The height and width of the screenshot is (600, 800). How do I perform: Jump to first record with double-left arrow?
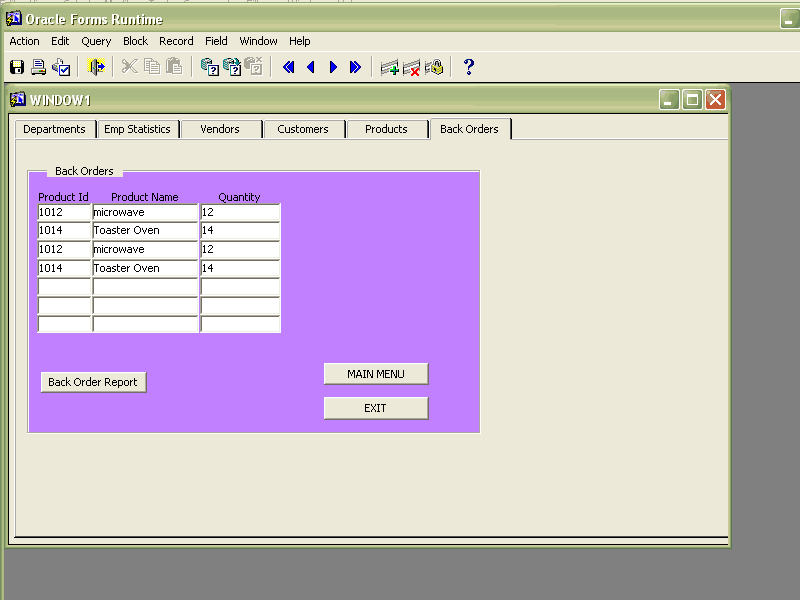[x=289, y=67]
